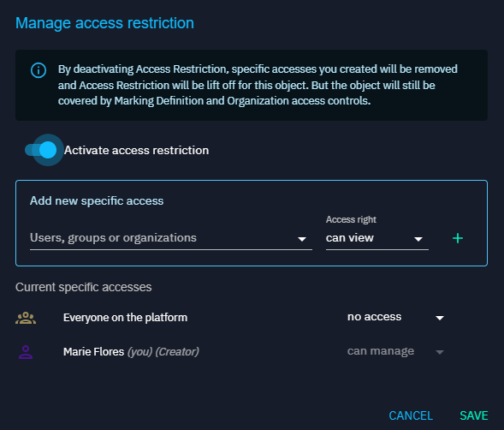Click the group icon beside Everyone on the platform
504x430 pixels.
coord(26,318)
